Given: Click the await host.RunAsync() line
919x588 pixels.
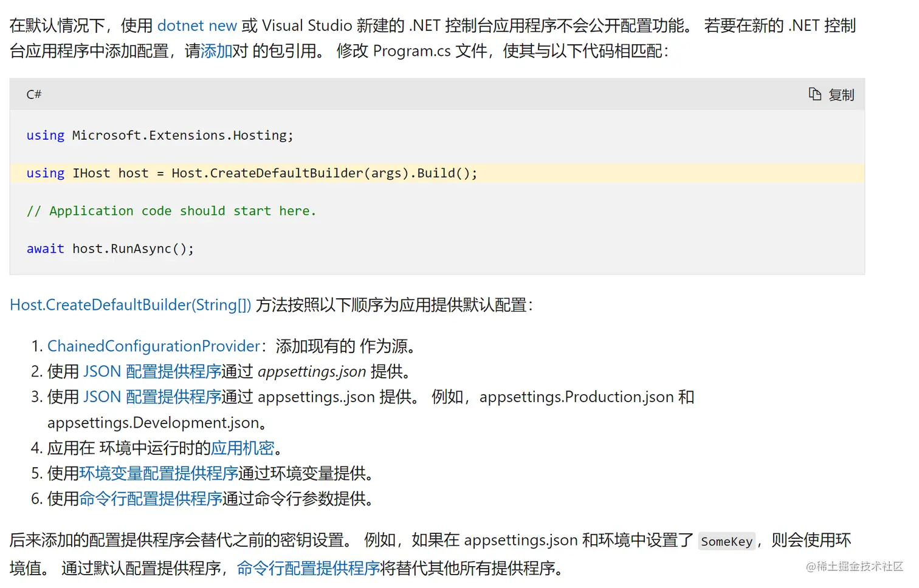Looking at the screenshot, I should tap(110, 248).
